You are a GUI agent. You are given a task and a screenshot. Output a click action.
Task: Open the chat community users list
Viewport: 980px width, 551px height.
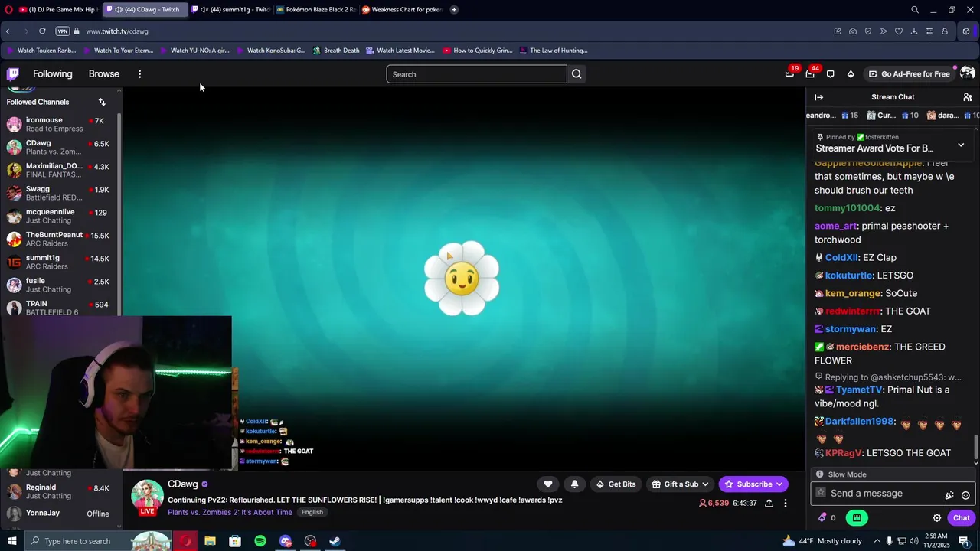pos(968,97)
